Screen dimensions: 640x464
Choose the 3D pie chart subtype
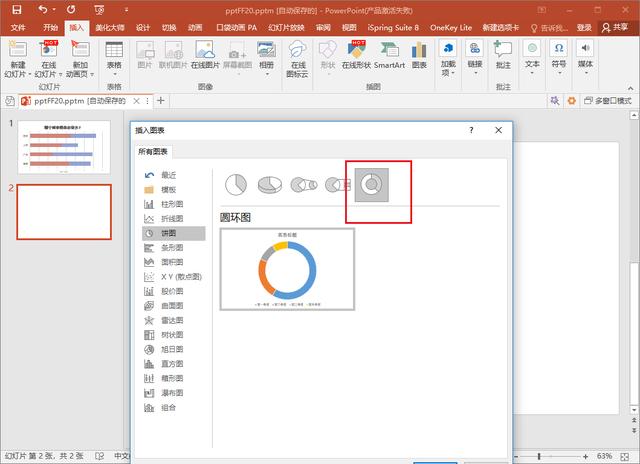[x=269, y=185]
